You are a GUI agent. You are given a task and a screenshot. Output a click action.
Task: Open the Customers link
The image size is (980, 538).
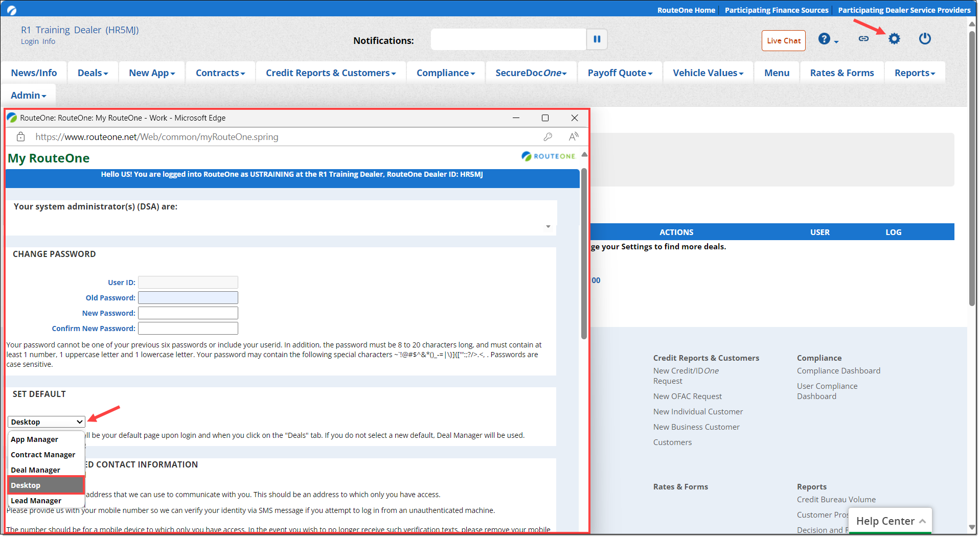[x=672, y=442]
